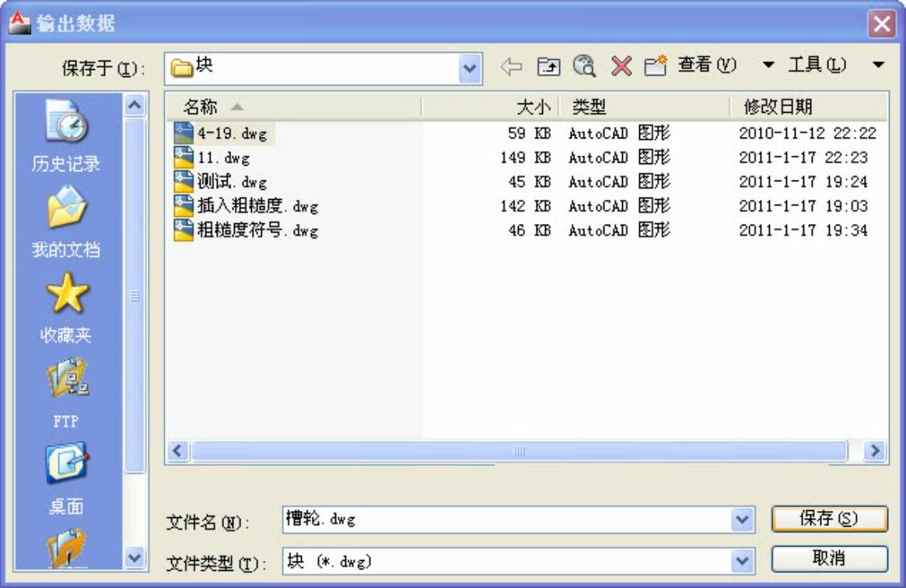Viewport: 906px width, 588px height.
Task: Click date 2011-1-17 19:34
Action: coord(803,230)
